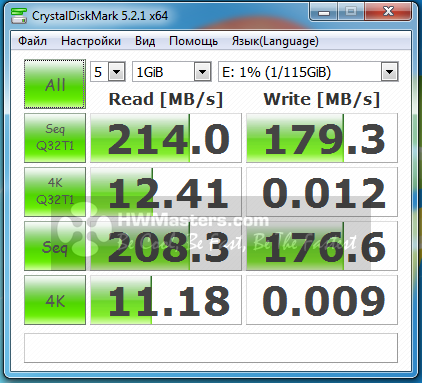The width and height of the screenshot is (422, 383).
Task: Click the CrystalDiskMark title bar icon
Action: click(18, 15)
